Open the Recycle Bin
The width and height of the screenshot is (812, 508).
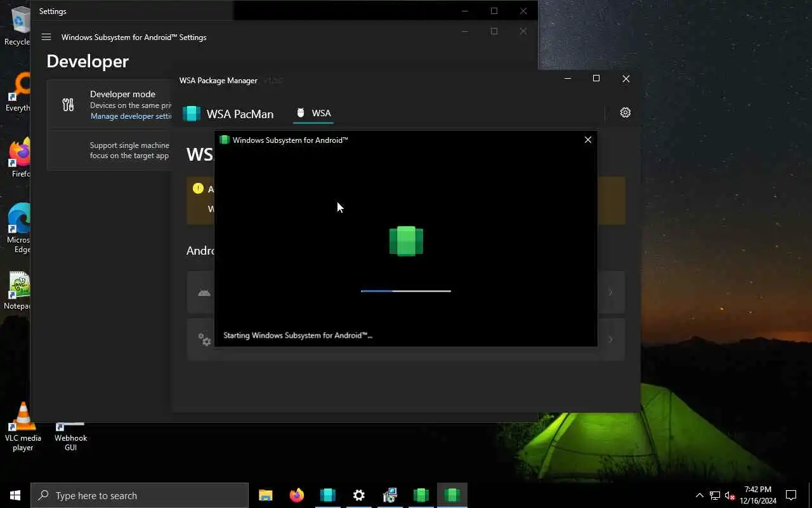[18, 27]
